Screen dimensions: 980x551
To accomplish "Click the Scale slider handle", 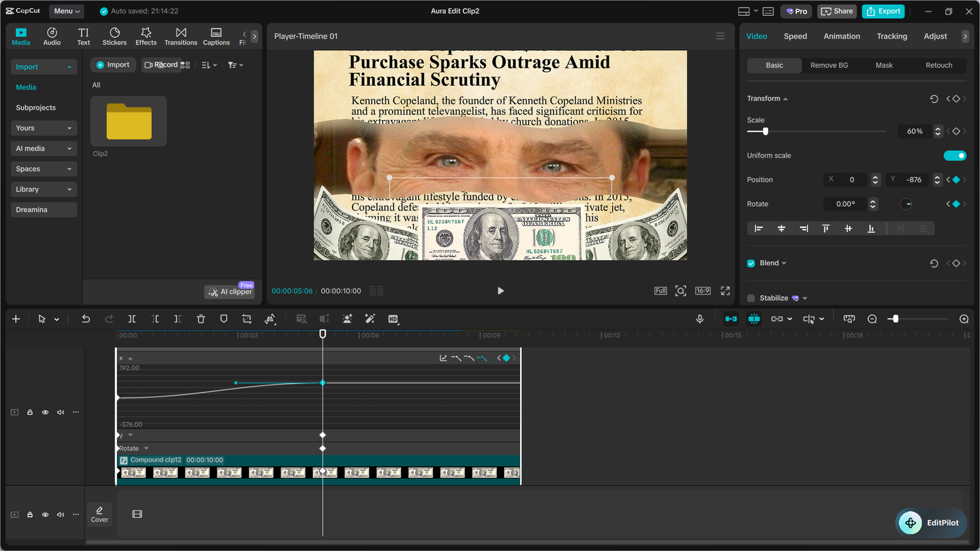I will point(765,132).
